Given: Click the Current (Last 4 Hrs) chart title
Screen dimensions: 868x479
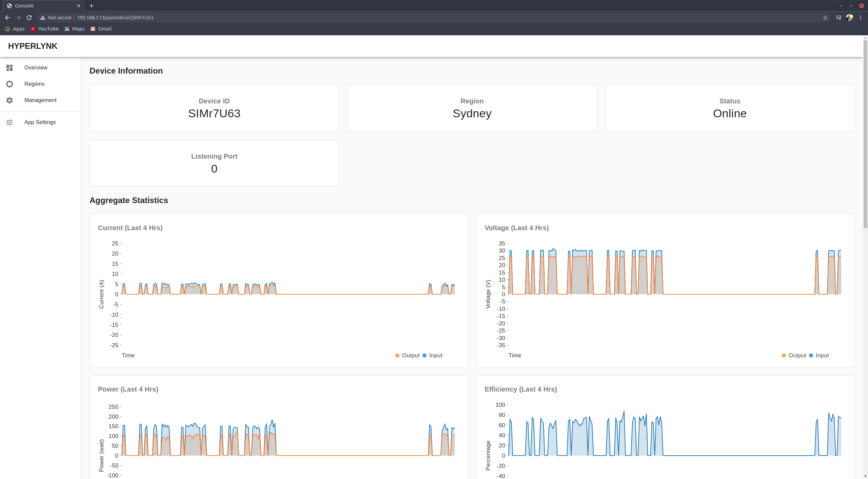Looking at the screenshot, I should point(130,228).
